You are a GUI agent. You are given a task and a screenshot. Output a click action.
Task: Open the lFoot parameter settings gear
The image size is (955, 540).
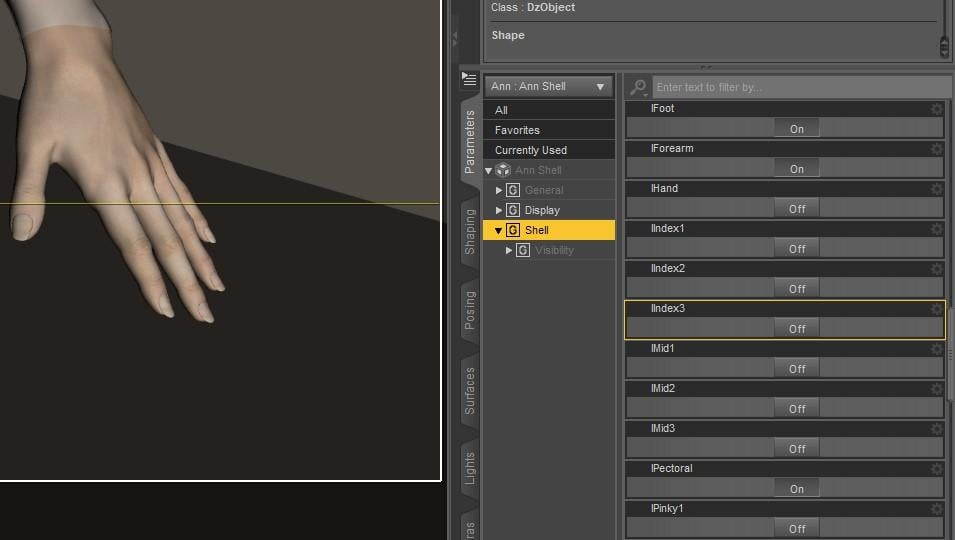936,109
